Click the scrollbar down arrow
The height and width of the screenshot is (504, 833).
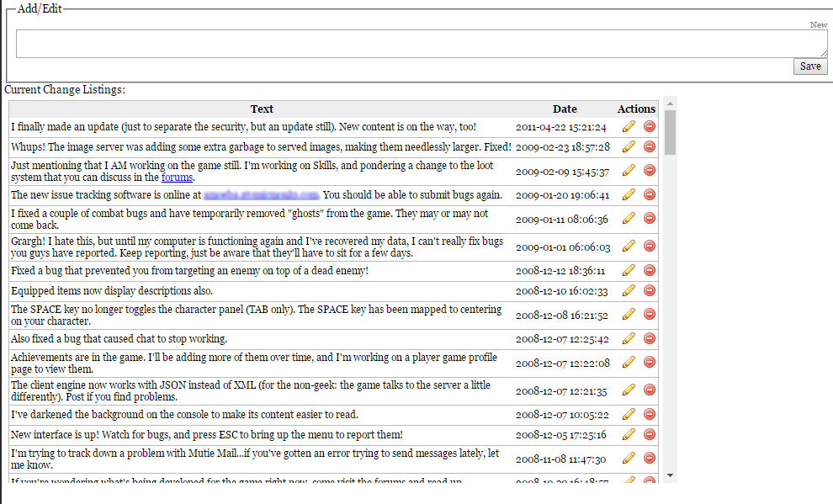pyautogui.click(x=670, y=475)
